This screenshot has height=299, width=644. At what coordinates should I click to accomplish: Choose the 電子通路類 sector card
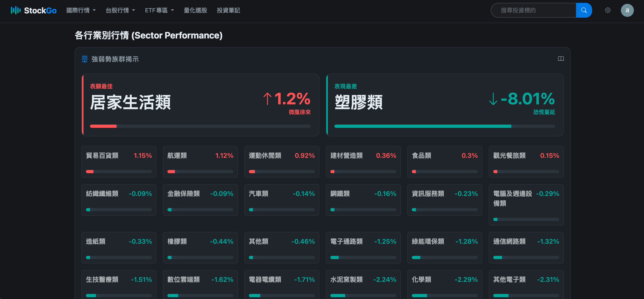coord(363,248)
